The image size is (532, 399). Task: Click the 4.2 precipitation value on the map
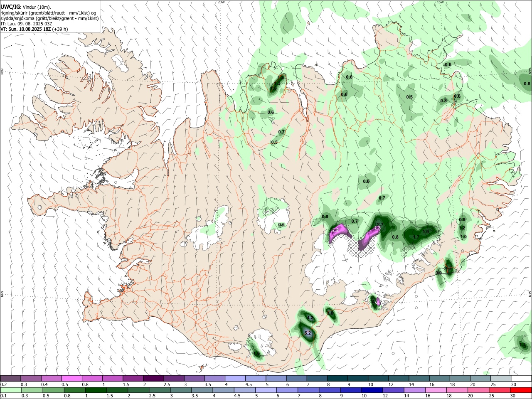coord(310,318)
